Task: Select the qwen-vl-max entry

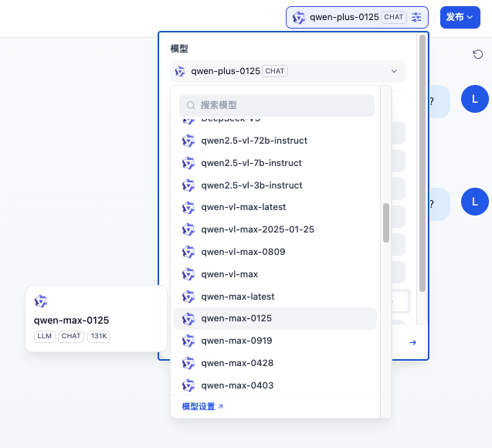Action: pos(275,274)
